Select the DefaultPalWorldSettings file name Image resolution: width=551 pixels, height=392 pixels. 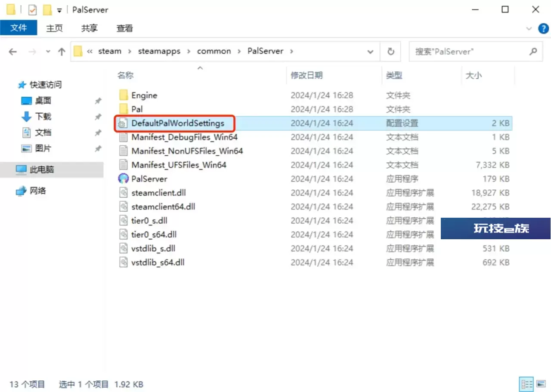[x=178, y=123]
